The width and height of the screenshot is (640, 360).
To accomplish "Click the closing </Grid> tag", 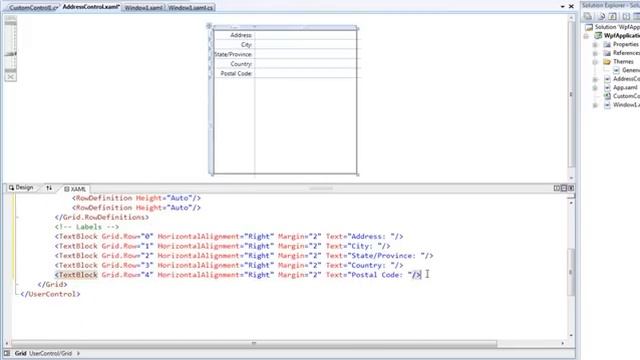I will (52, 284).
